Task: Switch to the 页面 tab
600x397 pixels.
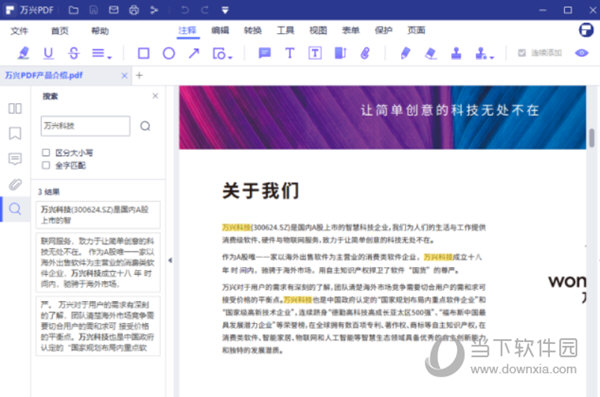Action: click(x=417, y=30)
